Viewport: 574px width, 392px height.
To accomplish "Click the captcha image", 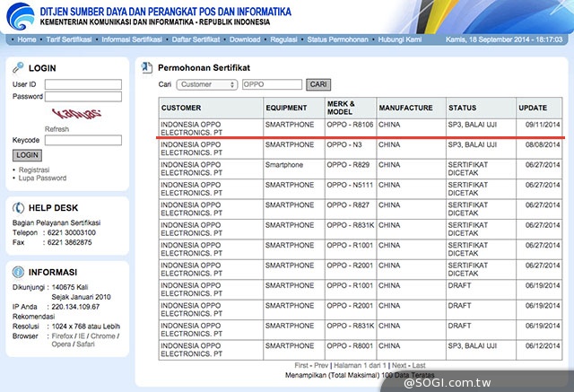I will pos(76,113).
